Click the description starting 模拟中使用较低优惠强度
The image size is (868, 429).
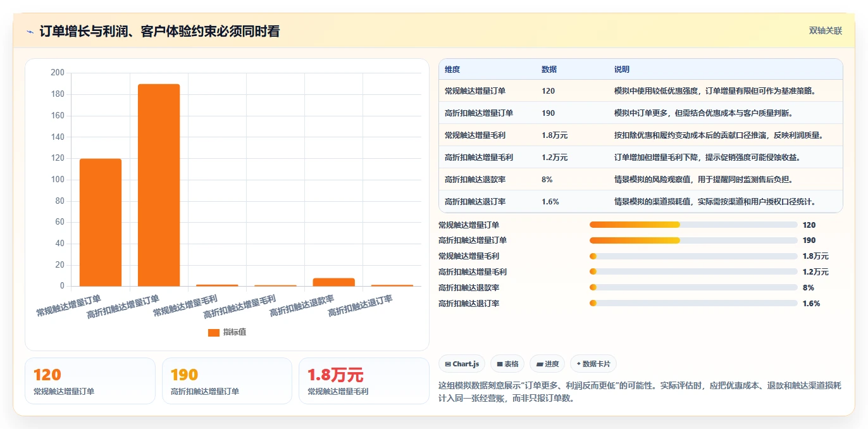716,91
